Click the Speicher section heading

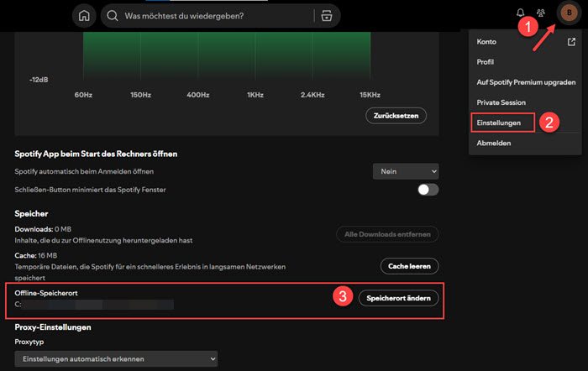[x=32, y=213]
